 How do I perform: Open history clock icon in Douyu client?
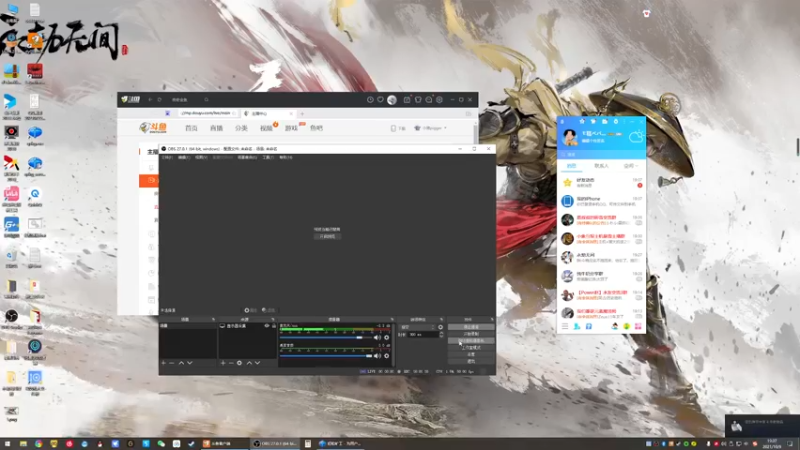[x=370, y=99]
